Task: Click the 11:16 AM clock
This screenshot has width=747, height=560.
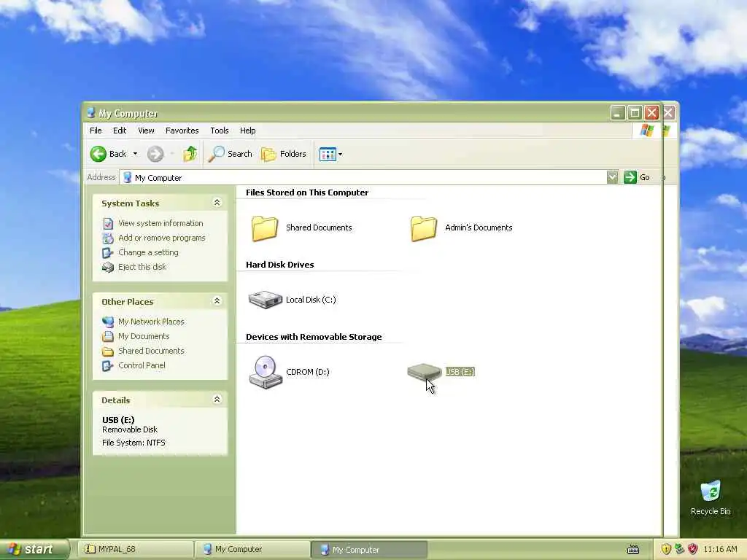Action: coord(720,549)
